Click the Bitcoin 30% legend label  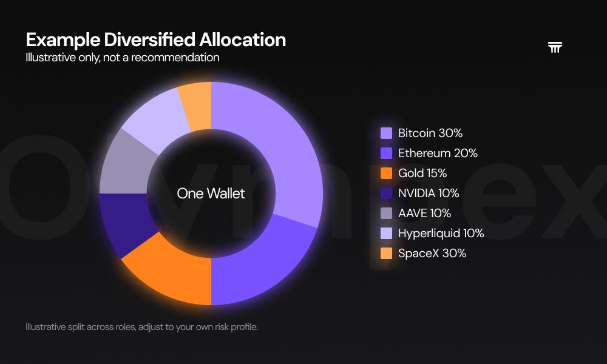430,133
